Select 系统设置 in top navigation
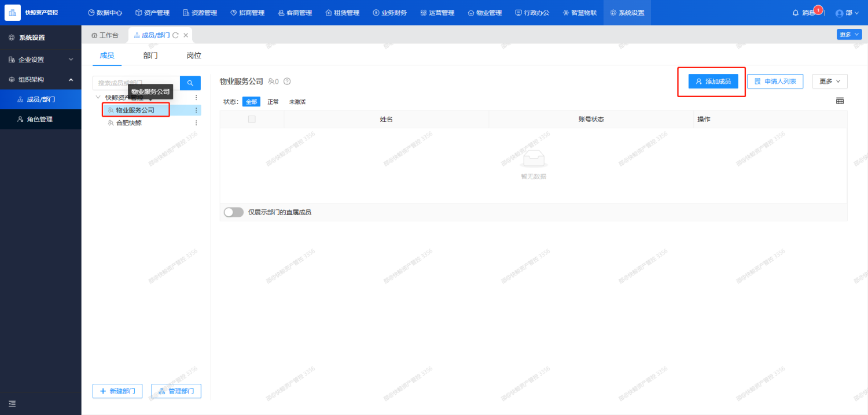 (x=627, y=13)
